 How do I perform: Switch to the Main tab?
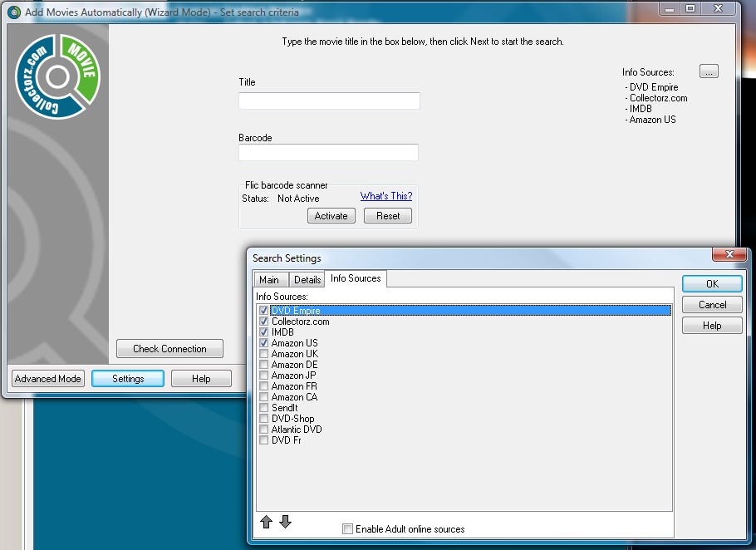(269, 280)
